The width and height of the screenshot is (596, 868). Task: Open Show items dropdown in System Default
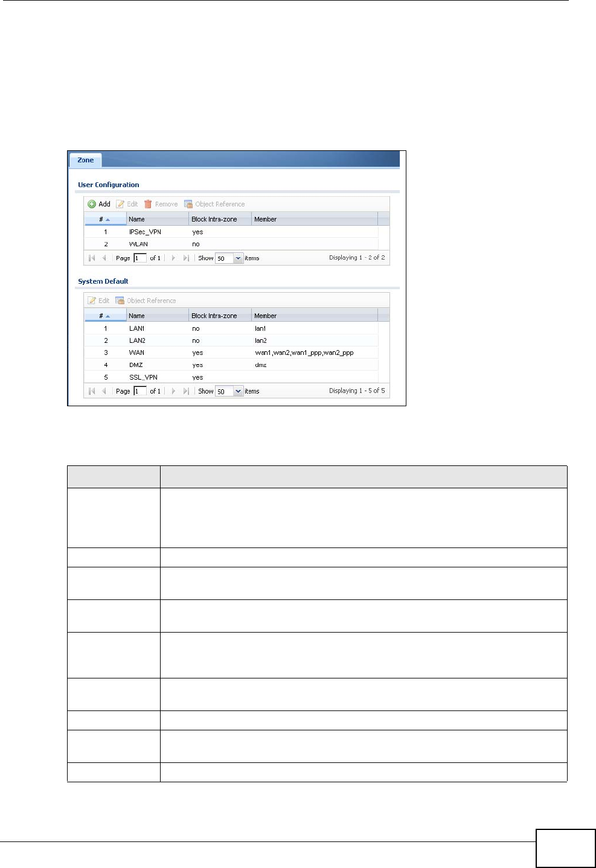(x=238, y=391)
